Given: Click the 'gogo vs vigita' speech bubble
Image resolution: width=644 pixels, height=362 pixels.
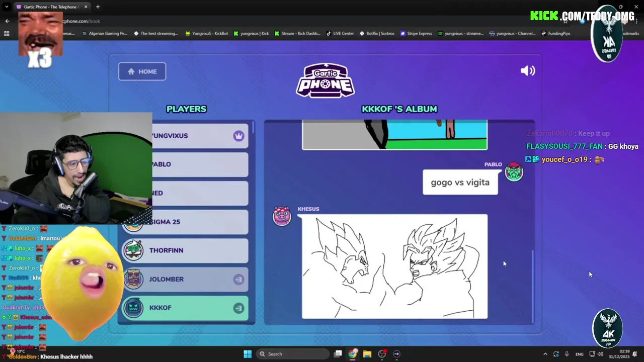Looking at the screenshot, I should (x=460, y=182).
